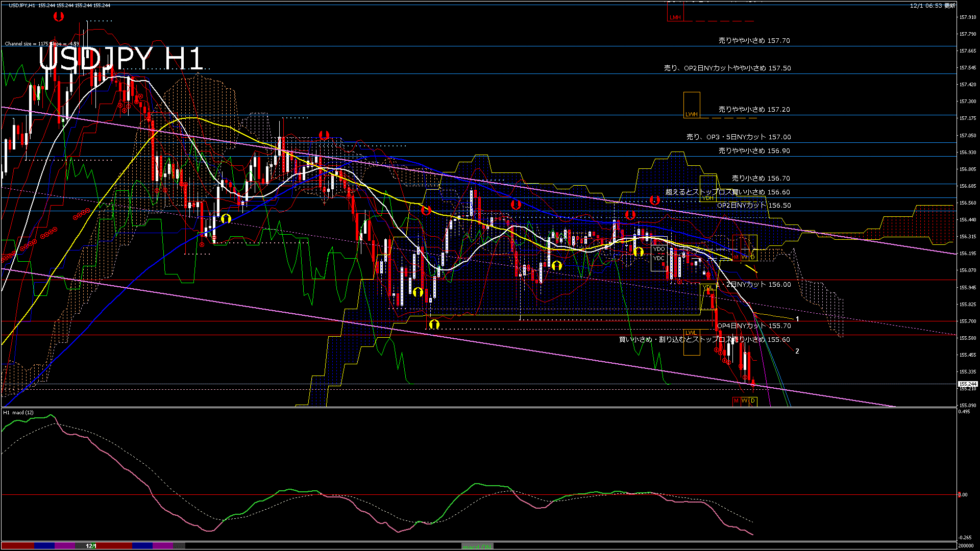
Task: Click the 12/1 date marker in session bar
Action: (91, 546)
